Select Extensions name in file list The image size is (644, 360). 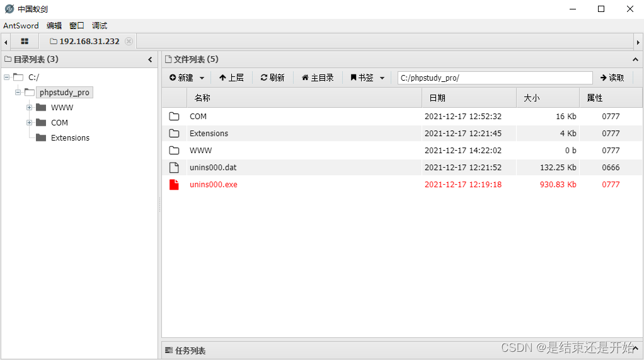[209, 133]
